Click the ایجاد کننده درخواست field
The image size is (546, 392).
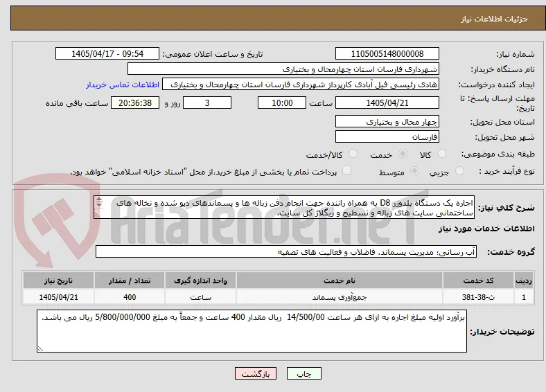(301, 84)
